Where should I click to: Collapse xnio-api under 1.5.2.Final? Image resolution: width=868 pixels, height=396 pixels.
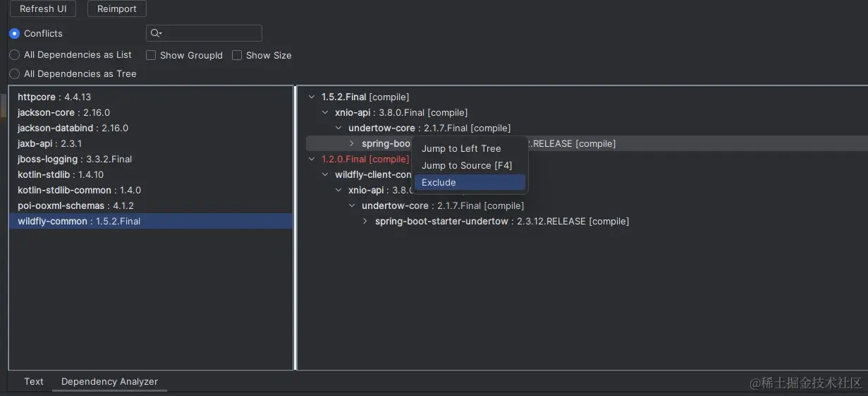325,112
